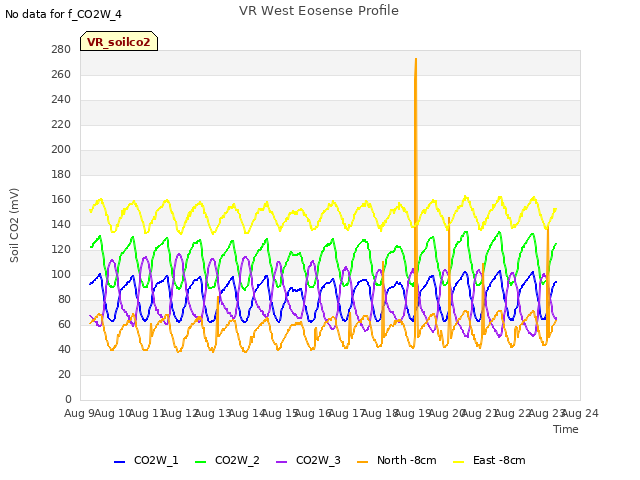
Task: Click the Aug 22 x-axis label
Action: [x=513, y=413]
